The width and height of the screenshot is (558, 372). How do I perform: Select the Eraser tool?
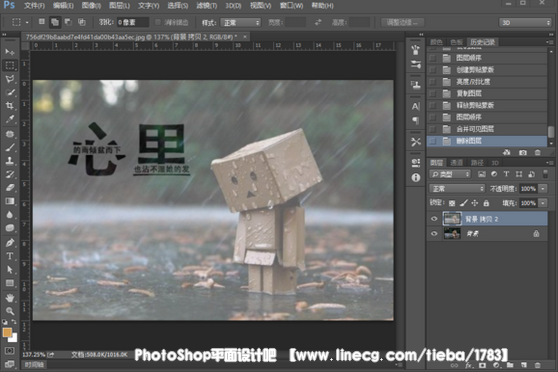tap(10, 188)
